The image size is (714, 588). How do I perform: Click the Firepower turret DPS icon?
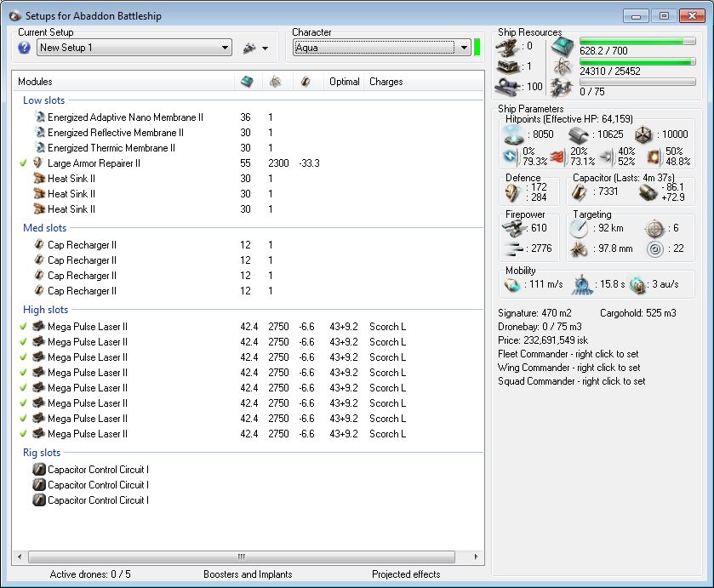(x=513, y=229)
